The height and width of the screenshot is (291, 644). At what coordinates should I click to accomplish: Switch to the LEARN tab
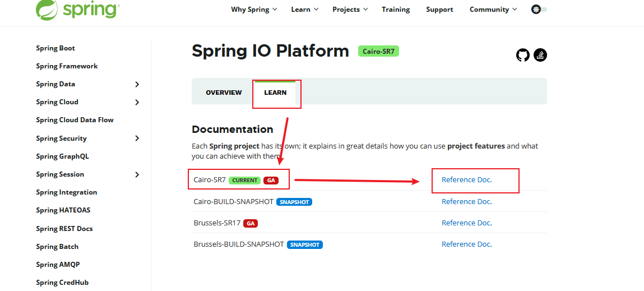click(x=275, y=93)
